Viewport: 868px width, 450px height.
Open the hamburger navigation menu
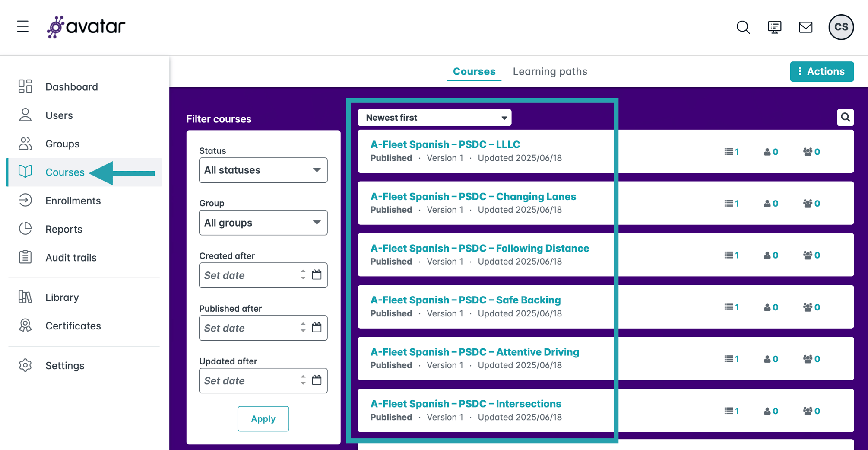23,27
